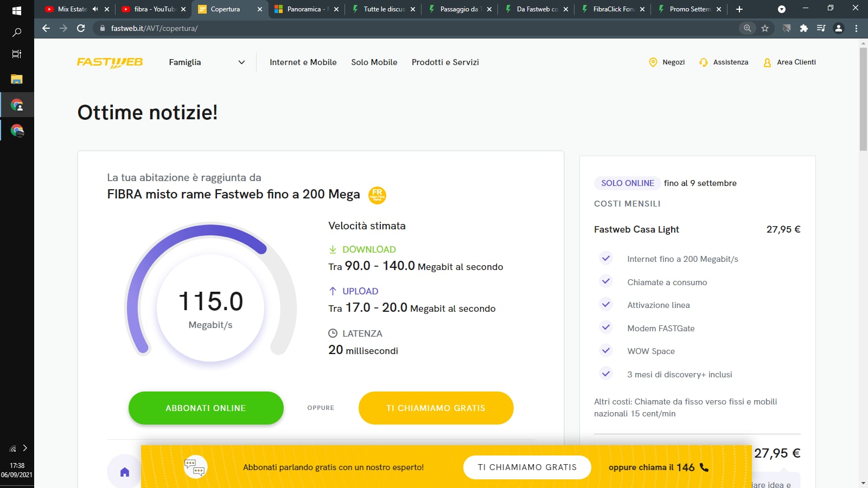
Task: Click the FR fibra misto rame badge
Action: pyautogui.click(x=377, y=195)
